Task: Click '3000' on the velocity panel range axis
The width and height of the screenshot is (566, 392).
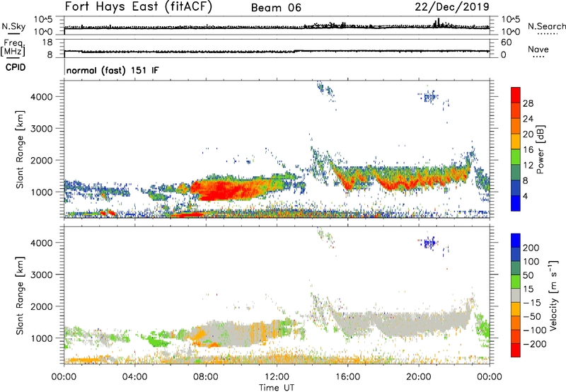Action: coord(42,275)
